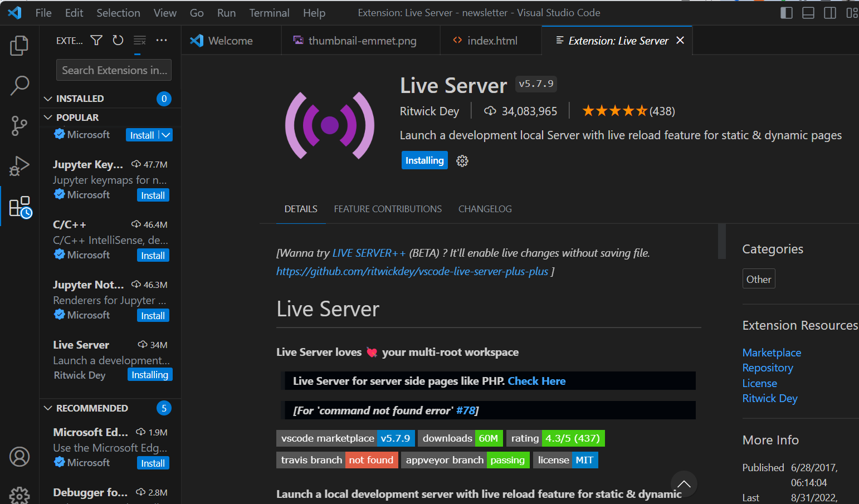This screenshot has height=504, width=859.
Task: Click the travis branch not found badge
Action: tap(337, 460)
